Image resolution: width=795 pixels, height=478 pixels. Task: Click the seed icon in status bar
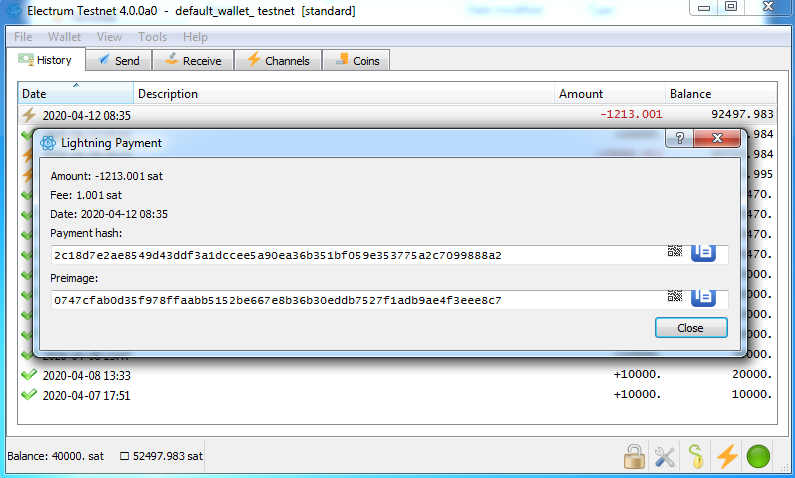696,456
